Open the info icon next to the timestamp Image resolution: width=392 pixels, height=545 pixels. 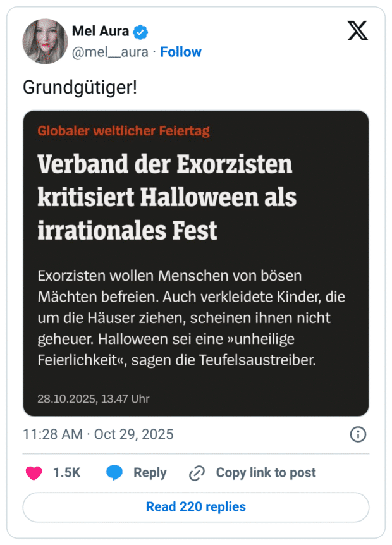click(x=357, y=434)
